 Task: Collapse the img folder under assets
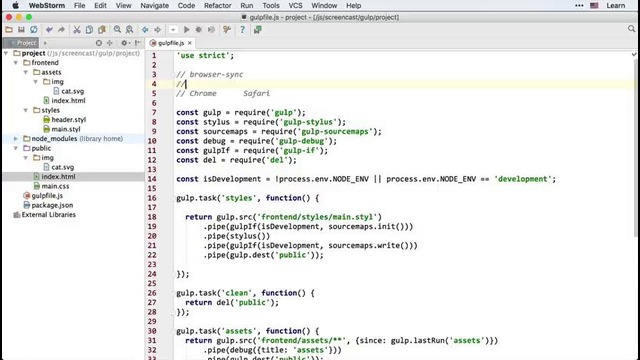(x=36, y=82)
